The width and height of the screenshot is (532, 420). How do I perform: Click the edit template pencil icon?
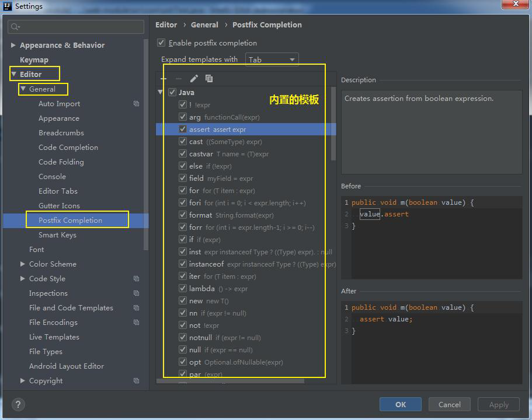[194, 79]
